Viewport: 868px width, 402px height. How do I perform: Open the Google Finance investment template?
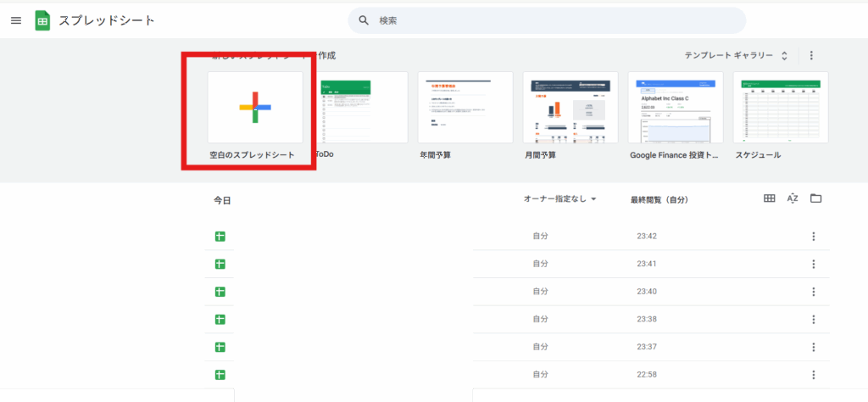pos(676,108)
